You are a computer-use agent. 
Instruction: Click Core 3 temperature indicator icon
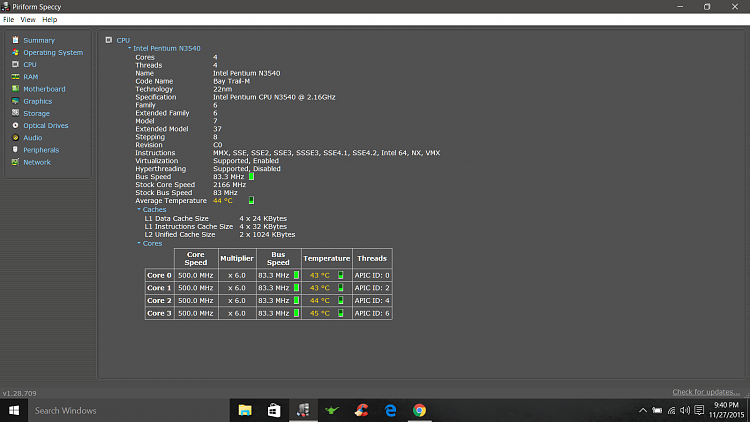point(341,313)
